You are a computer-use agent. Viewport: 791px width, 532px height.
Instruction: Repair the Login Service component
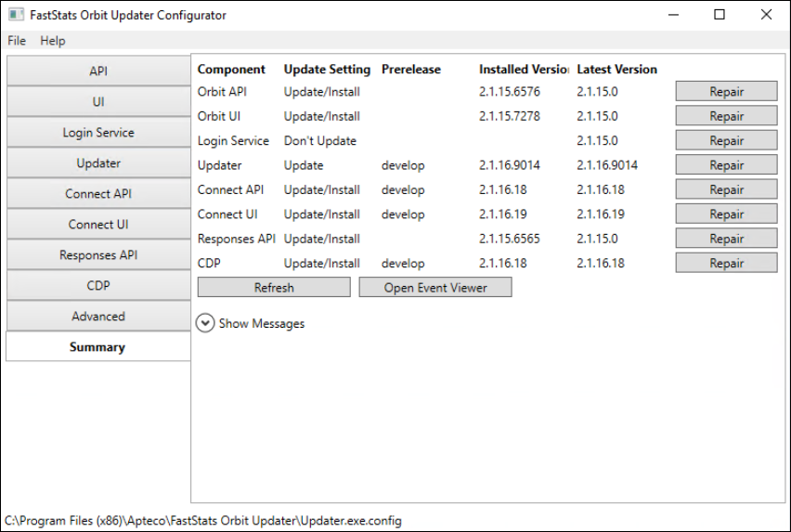tap(726, 141)
